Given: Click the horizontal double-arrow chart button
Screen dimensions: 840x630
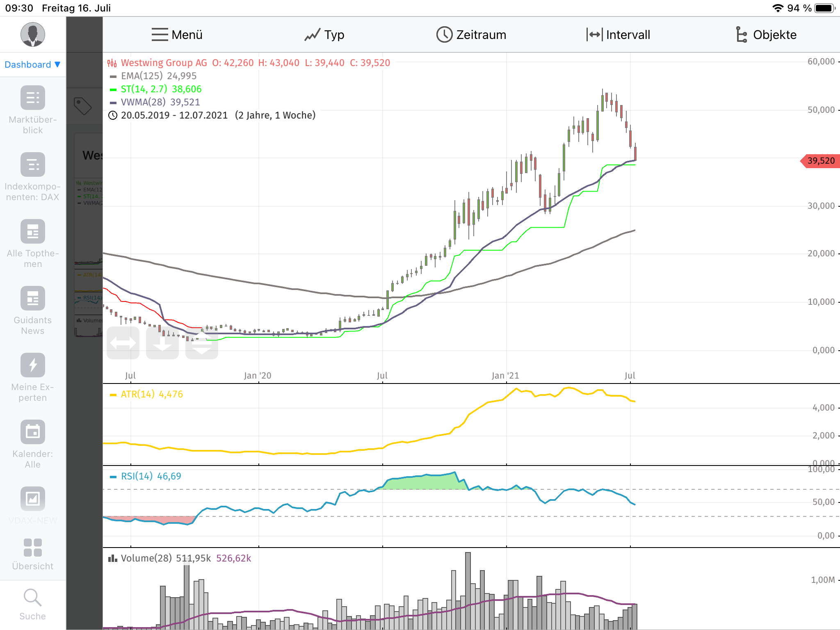Looking at the screenshot, I should coord(123,343).
